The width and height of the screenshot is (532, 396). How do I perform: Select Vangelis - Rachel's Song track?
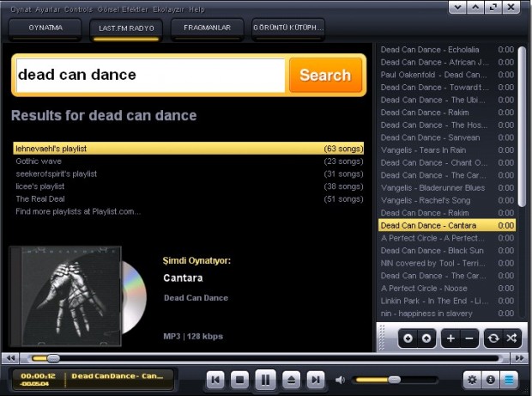447,200
